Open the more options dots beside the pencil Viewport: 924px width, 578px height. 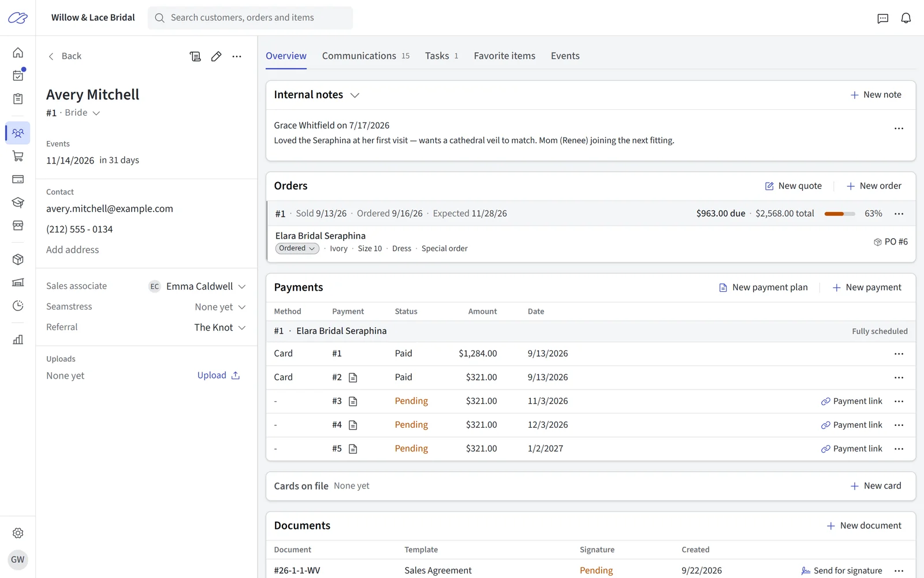pos(237,56)
